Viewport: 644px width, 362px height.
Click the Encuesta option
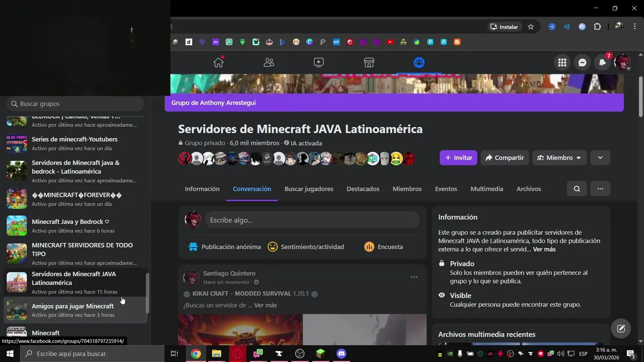pyautogui.click(x=383, y=247)
